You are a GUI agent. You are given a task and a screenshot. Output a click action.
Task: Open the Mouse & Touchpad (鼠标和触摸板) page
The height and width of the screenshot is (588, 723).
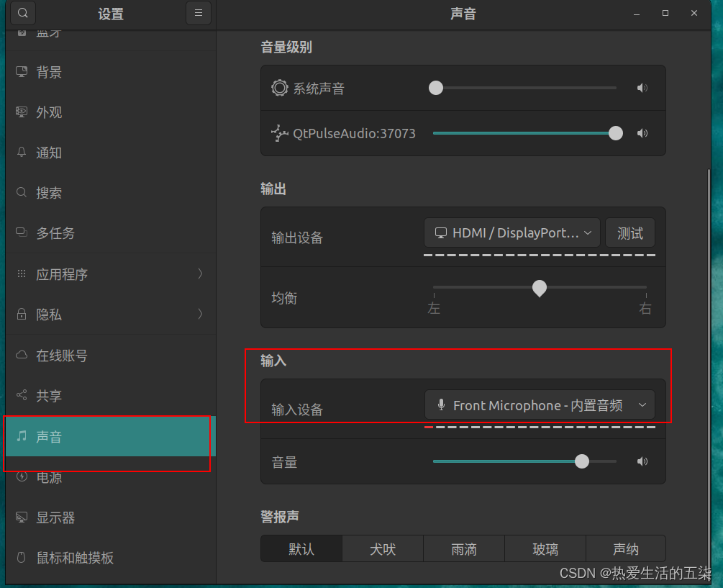tap(111, 557)
